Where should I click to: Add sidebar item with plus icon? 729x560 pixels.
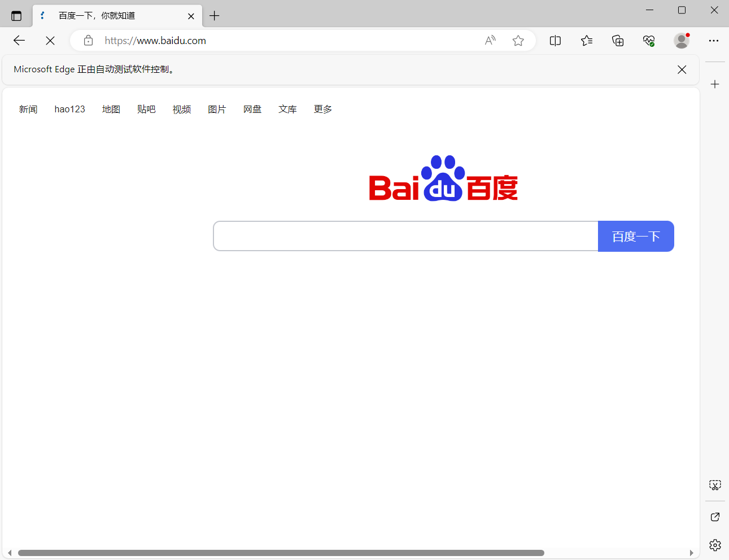point(715,84)
